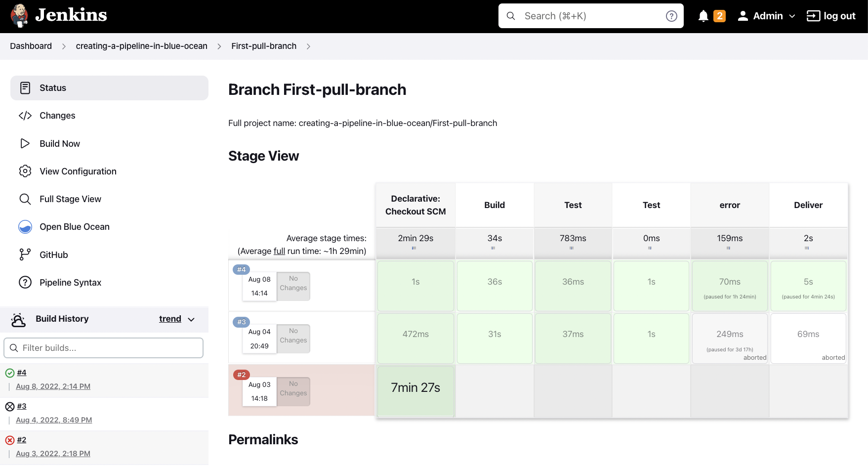Click the Build Now icon
This screenshot has height=466, width=868.
click(25, 143)
